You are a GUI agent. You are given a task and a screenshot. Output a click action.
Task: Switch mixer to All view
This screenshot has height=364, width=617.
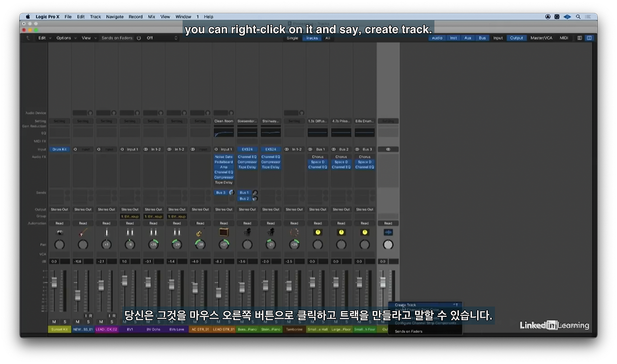pyautogui.click(x=327, y=38)
